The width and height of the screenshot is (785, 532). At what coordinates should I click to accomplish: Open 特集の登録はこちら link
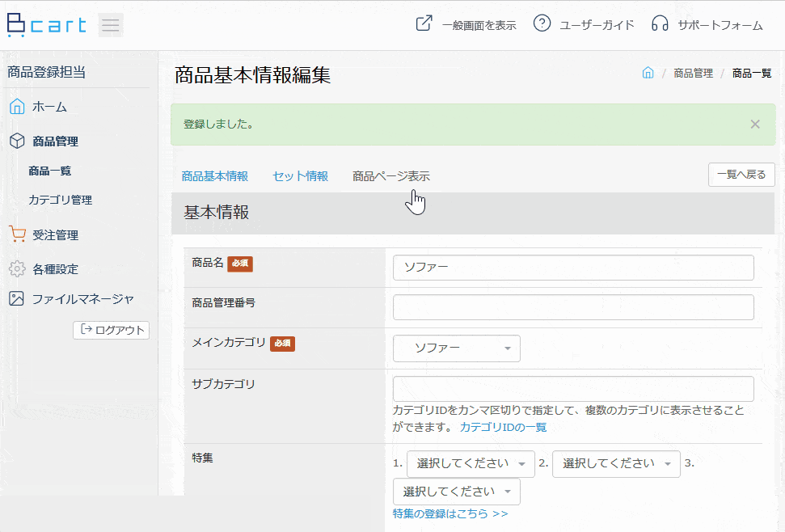[x=450, y=514]
